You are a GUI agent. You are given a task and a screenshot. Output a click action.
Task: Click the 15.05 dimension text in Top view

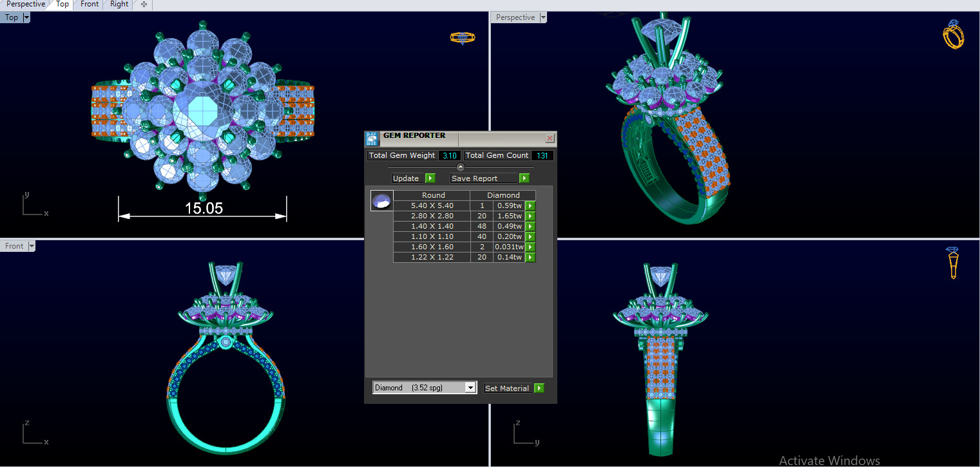tap(204, 208)
